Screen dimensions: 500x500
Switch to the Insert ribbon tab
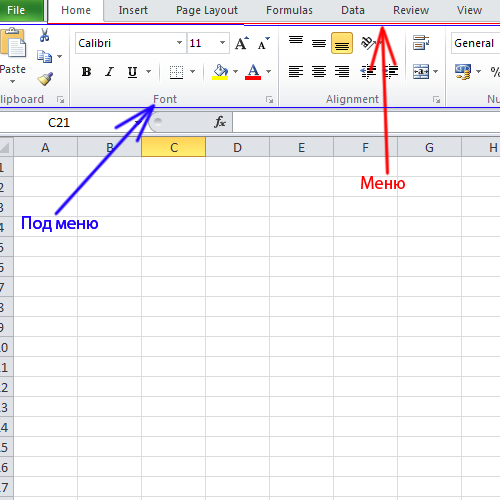point(133,10)
